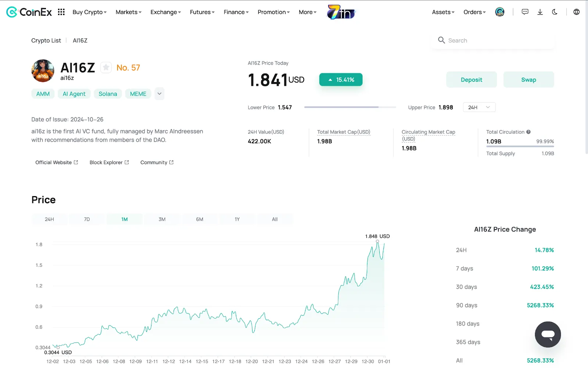Click the Block Explorer external link icon
The width and height of the screenshot is (588, 368).
click(127, 162)
